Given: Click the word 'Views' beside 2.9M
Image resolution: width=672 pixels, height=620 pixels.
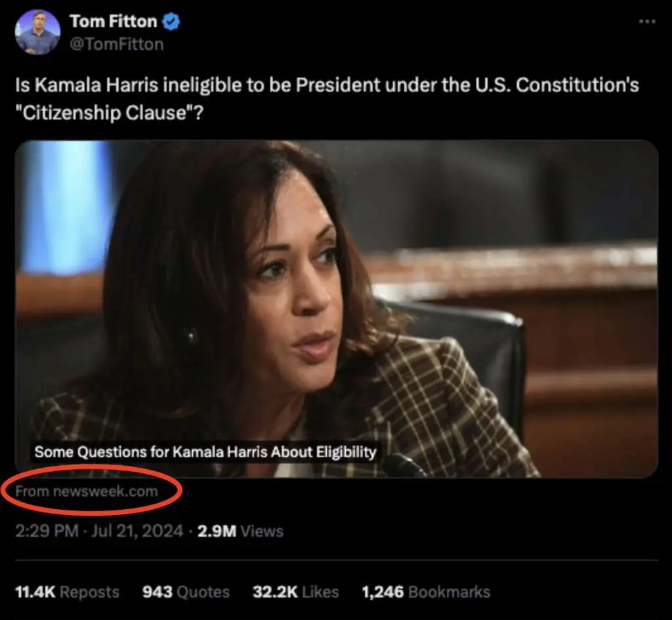Looking at the screenshot, I should 262,531.
